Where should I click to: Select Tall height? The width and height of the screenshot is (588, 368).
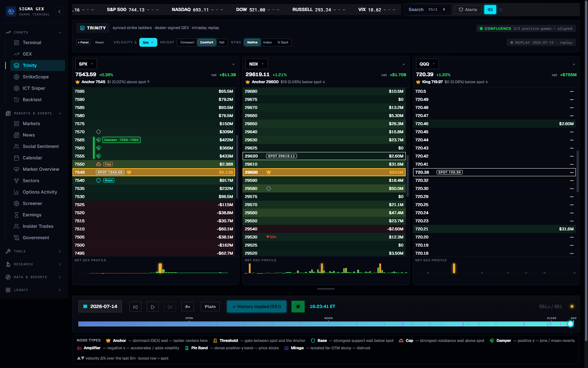coord(222,42)
